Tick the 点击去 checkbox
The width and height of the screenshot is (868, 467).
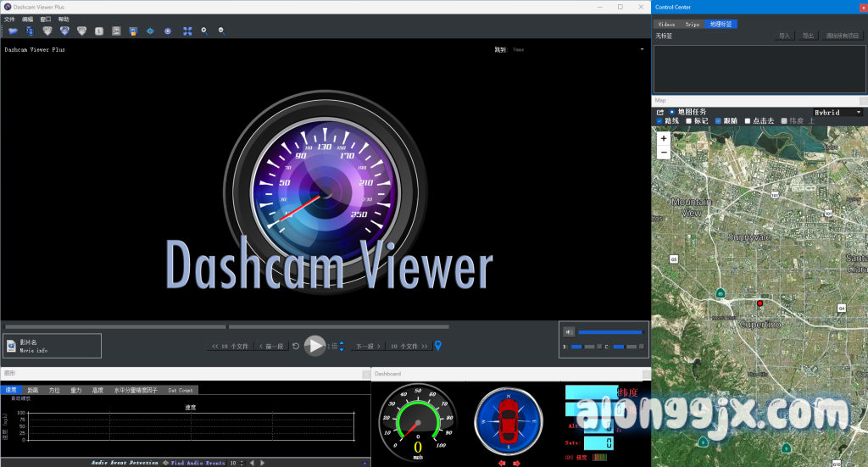click(747, 121)
